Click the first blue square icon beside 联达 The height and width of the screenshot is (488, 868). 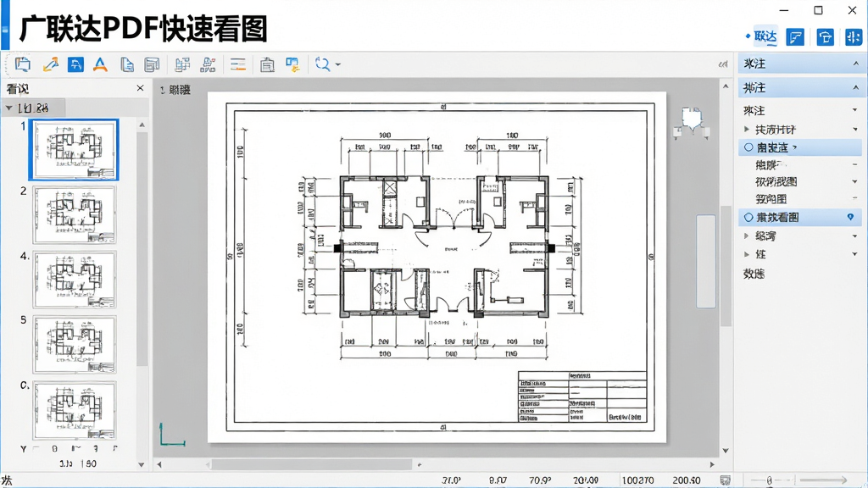[x=795, y=37]
